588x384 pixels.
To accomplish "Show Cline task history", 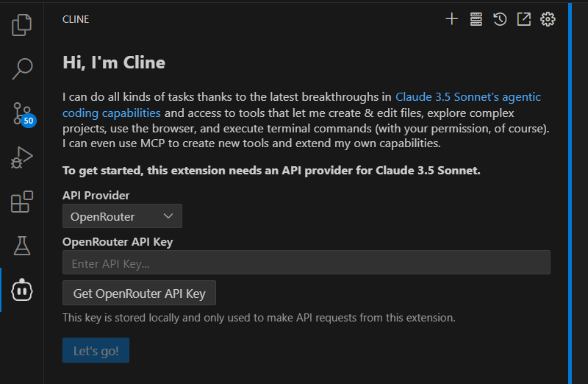I will point(500,19).
